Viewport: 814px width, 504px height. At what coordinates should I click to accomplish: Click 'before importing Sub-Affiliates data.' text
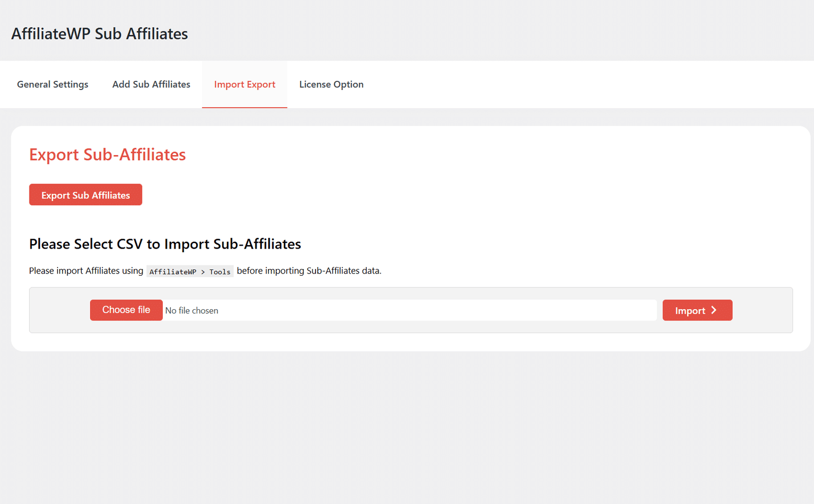(x=309, y=271)
